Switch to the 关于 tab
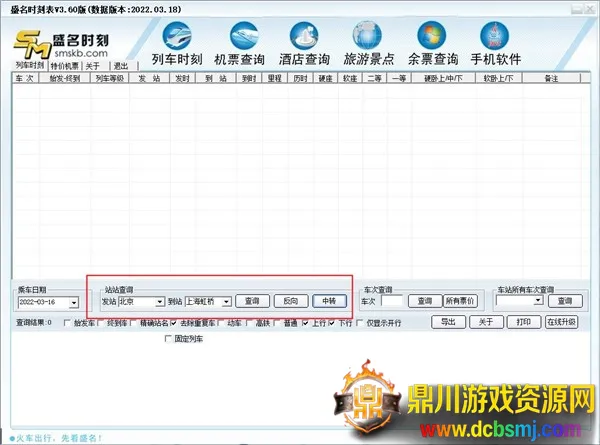 [92, 66]
